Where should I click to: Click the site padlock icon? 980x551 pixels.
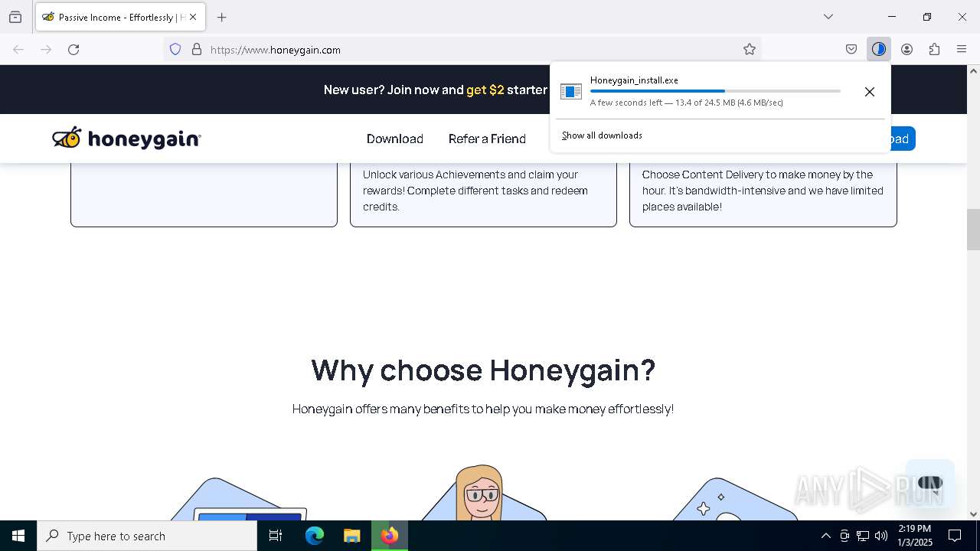[x=197, y=50]
